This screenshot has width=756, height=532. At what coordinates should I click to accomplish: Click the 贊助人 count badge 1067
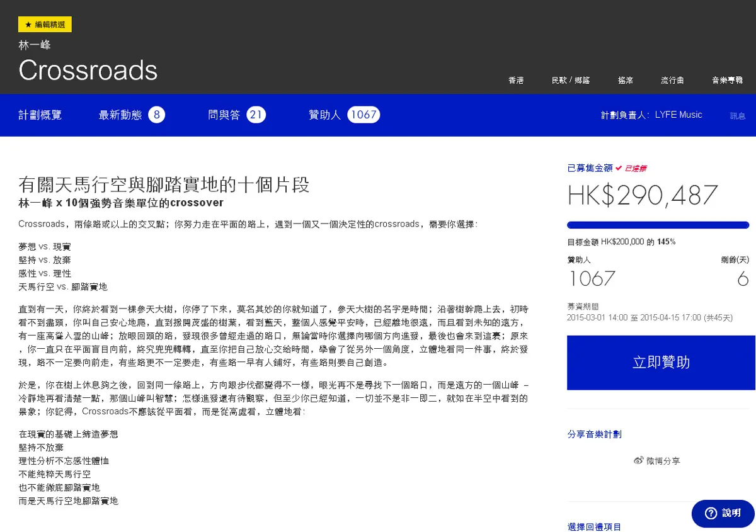364,115
